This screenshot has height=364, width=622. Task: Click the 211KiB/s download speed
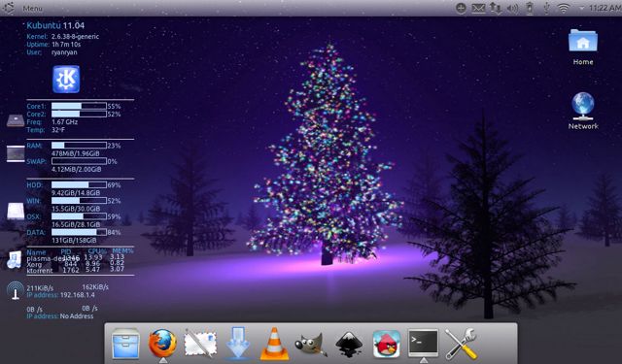40,288
